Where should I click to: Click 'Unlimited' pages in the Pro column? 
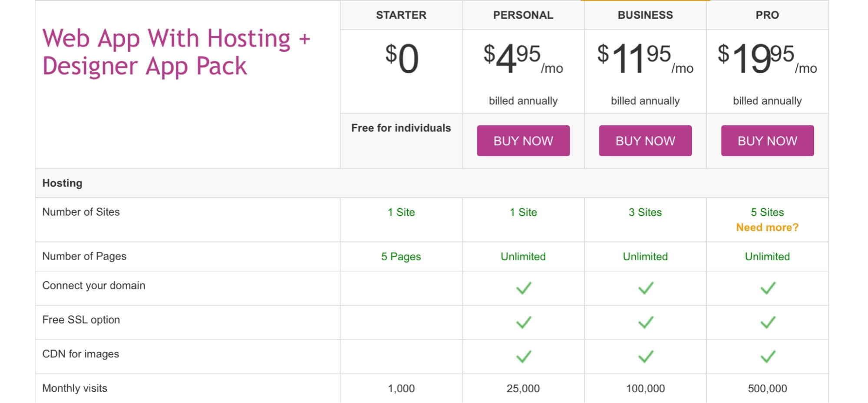[x=767, y=257]
